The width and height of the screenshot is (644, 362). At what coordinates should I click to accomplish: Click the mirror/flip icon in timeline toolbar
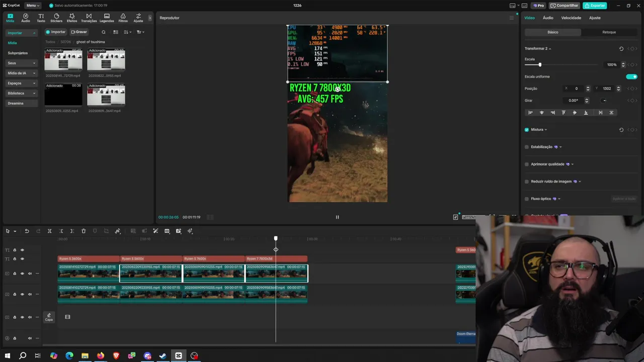coord(118,231)
